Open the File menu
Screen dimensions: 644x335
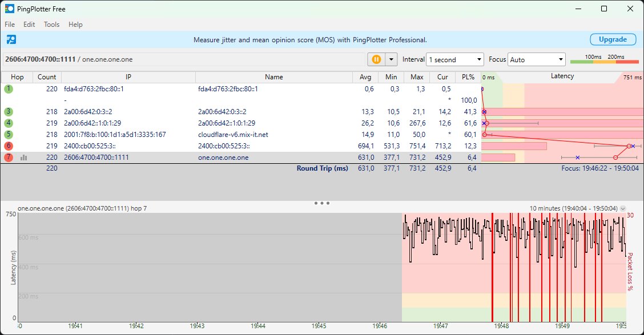10,25
